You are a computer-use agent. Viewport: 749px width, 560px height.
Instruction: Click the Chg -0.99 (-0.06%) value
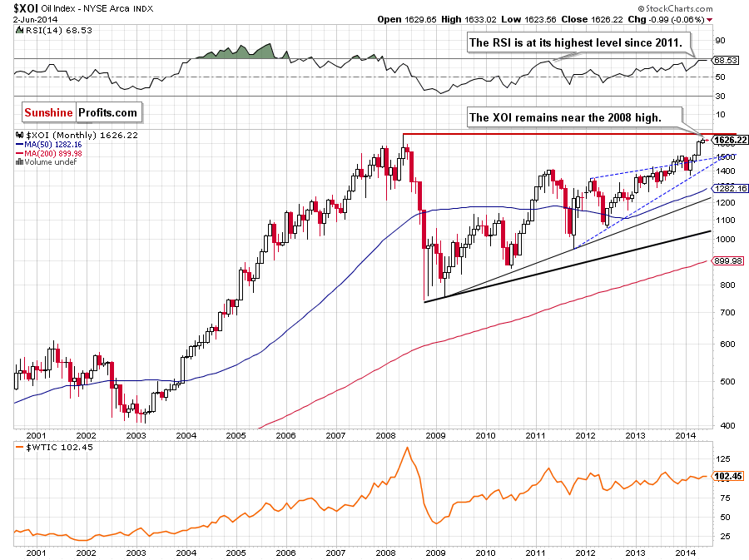[666, 20]
